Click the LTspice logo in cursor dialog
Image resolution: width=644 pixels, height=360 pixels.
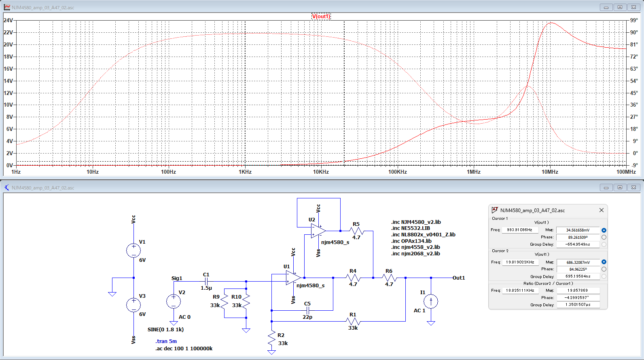click(495, 210)
